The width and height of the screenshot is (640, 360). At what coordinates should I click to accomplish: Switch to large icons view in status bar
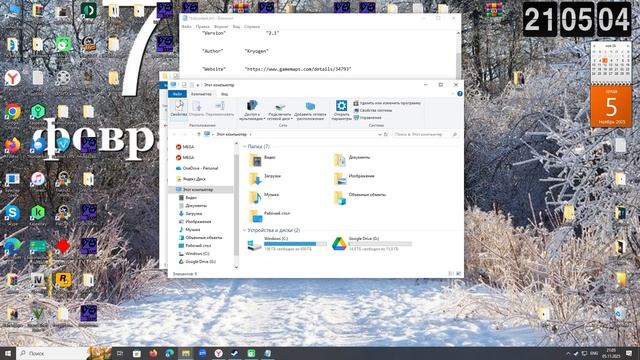tap(458, 274)
